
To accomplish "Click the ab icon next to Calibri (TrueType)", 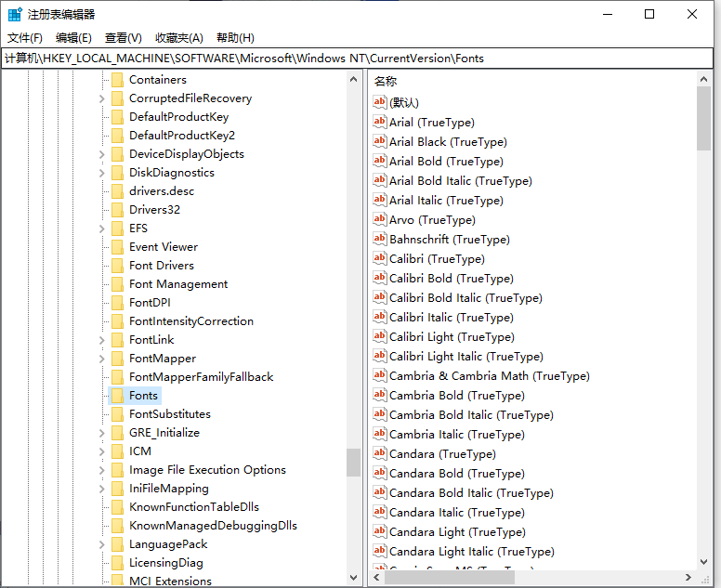I will 379,258.
